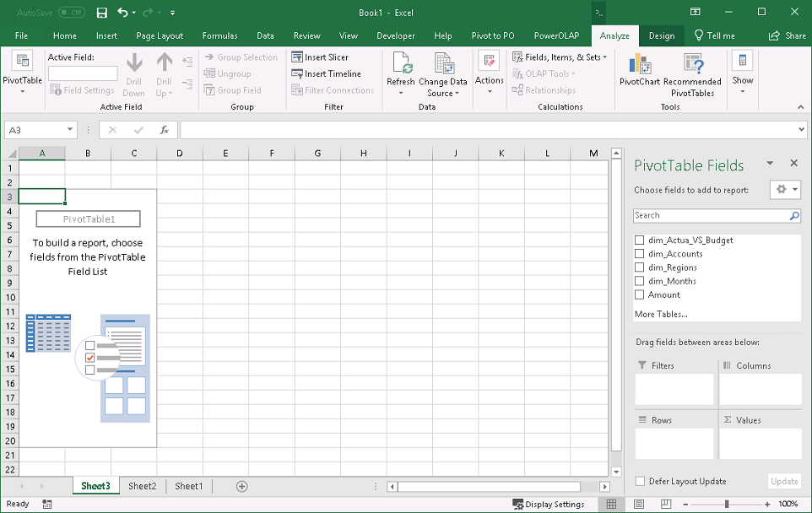Open the field list Tools gear dropdown
The width and height of the screenshot is (812, 513).
tap(785, 190)
